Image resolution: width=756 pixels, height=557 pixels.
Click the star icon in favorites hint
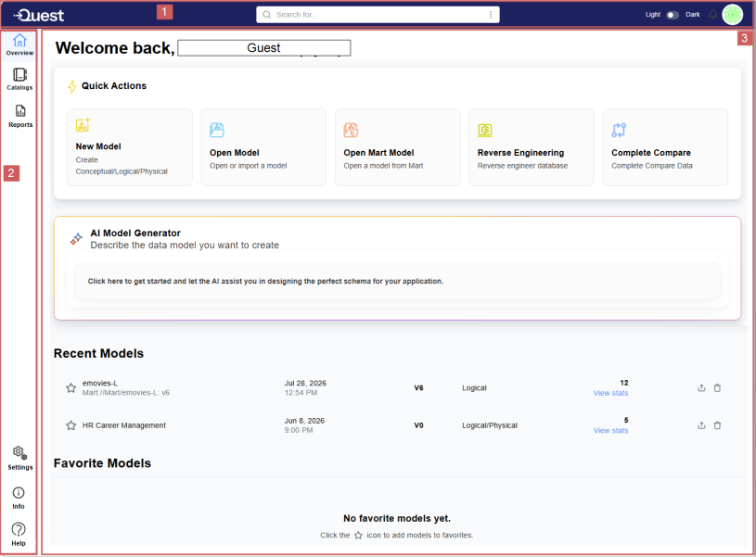(x=358, y=536)
